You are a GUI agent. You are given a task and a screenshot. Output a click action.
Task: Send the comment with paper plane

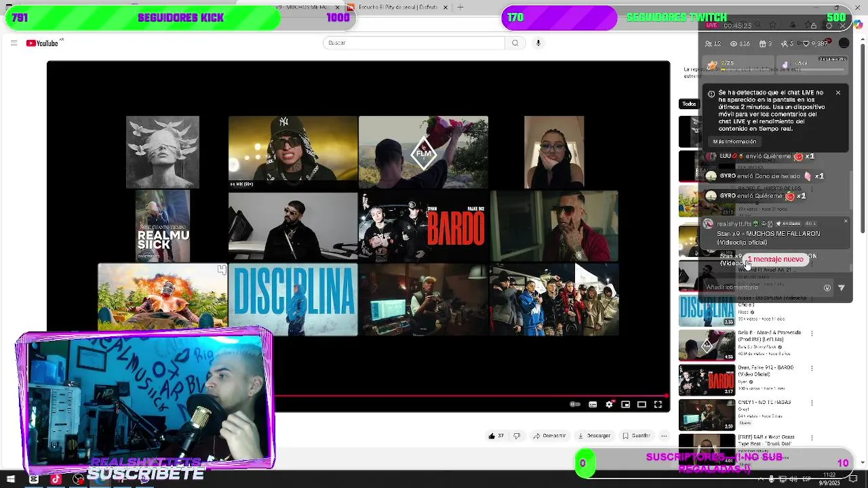[842, 287]
